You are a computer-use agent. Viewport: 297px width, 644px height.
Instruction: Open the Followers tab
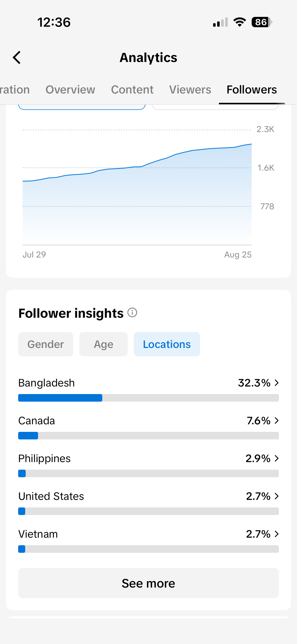[252, 90]
